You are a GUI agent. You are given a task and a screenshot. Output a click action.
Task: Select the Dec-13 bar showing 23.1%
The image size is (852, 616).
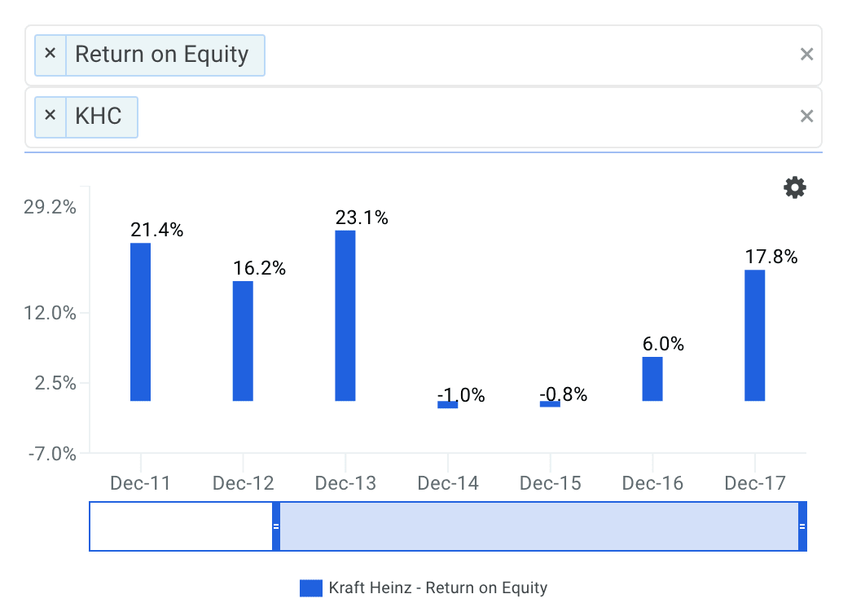click(x=345, y=315)
